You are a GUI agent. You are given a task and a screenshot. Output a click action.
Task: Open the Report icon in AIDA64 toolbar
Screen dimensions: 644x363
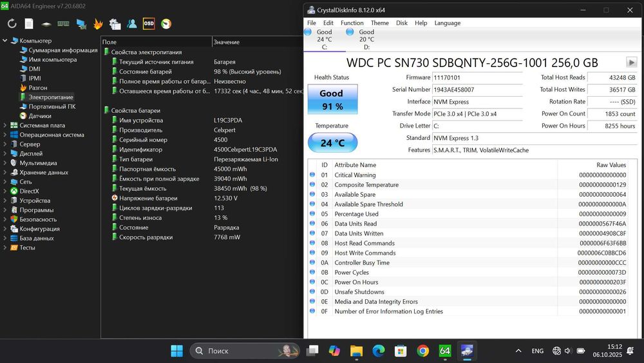pos(29,23)
